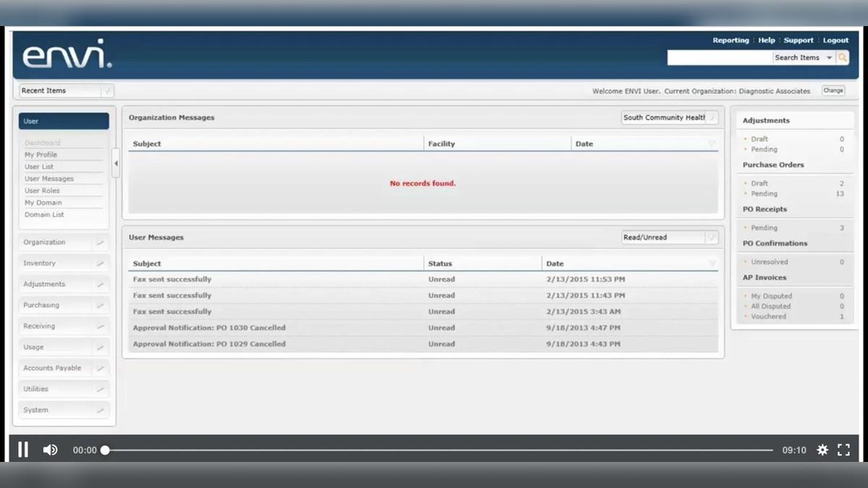
Task: Open the Help menu
Action: [x=766, y=40]
